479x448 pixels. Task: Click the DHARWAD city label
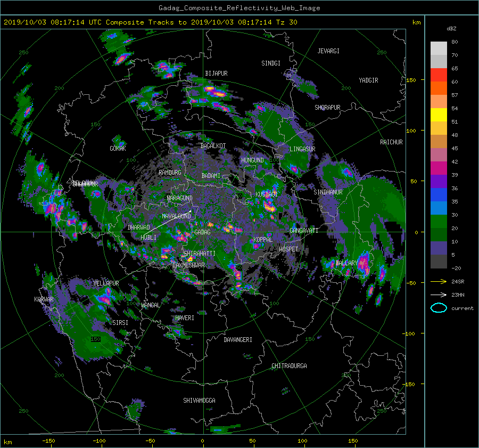point(139,227)
